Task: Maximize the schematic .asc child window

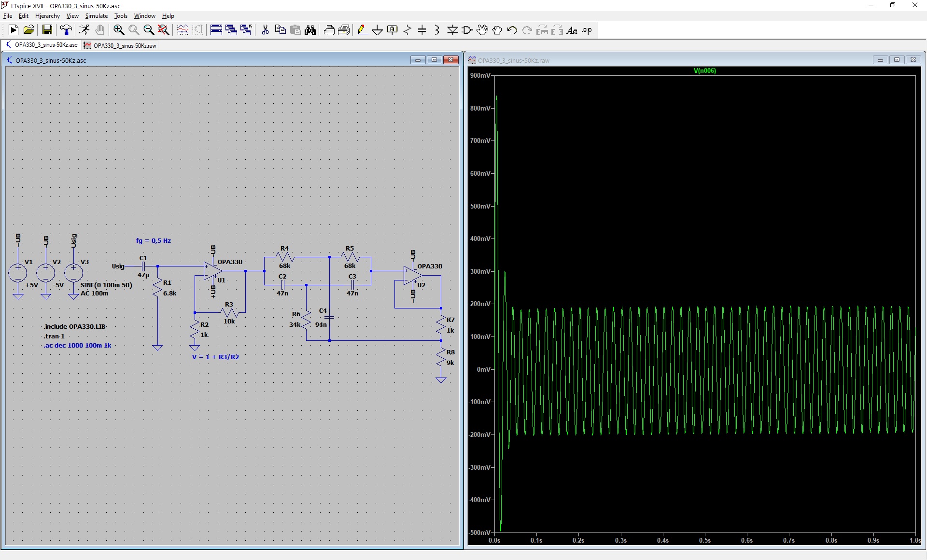Action: tap(434, 60)
